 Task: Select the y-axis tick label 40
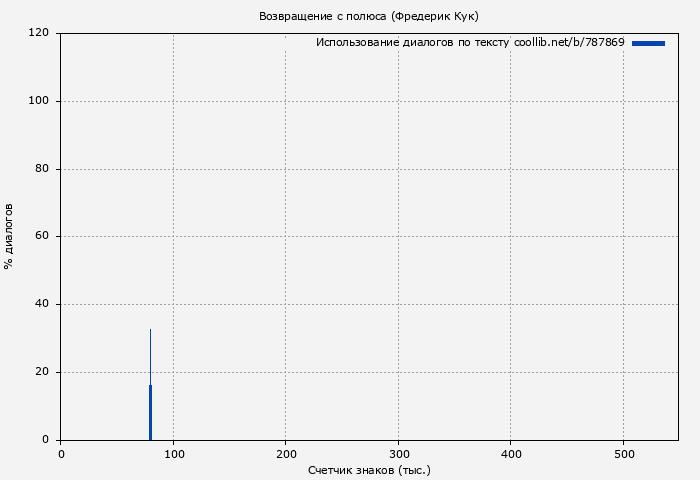(x=43, y=304)
